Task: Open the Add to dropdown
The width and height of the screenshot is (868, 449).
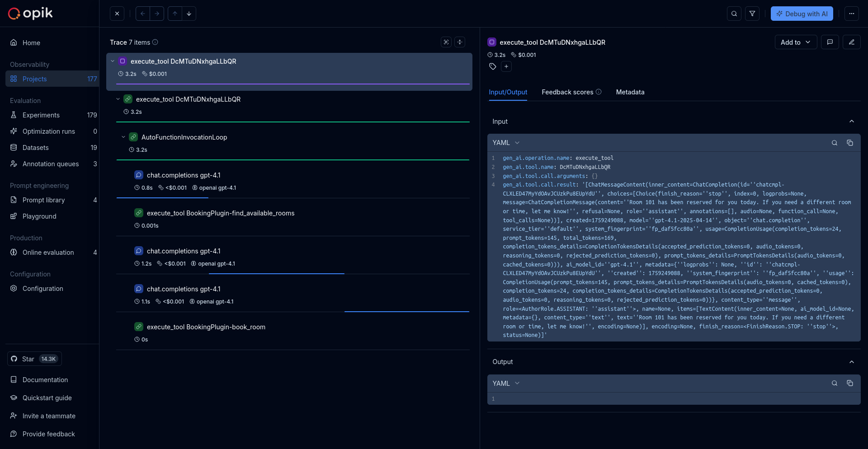Action: click(795, 42)
